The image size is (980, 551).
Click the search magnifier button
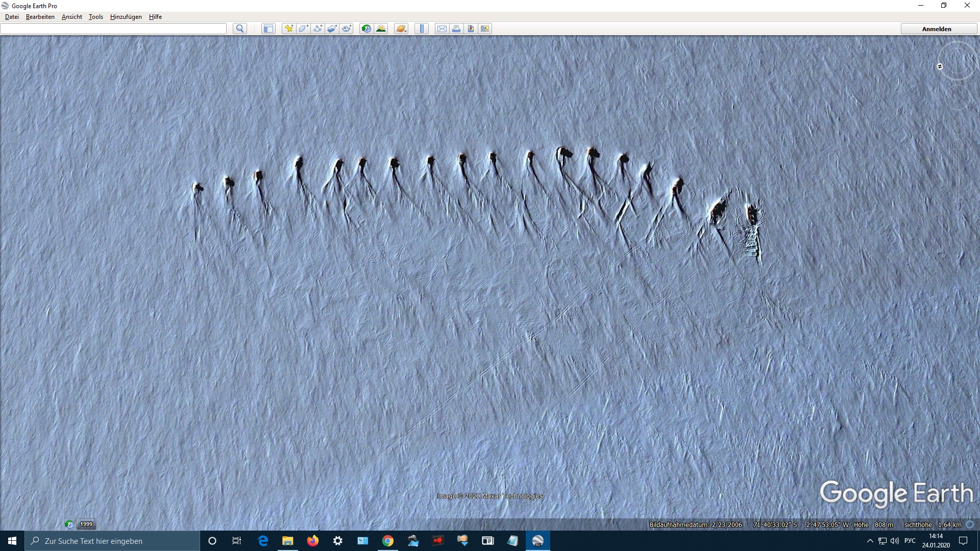[240, 29]
